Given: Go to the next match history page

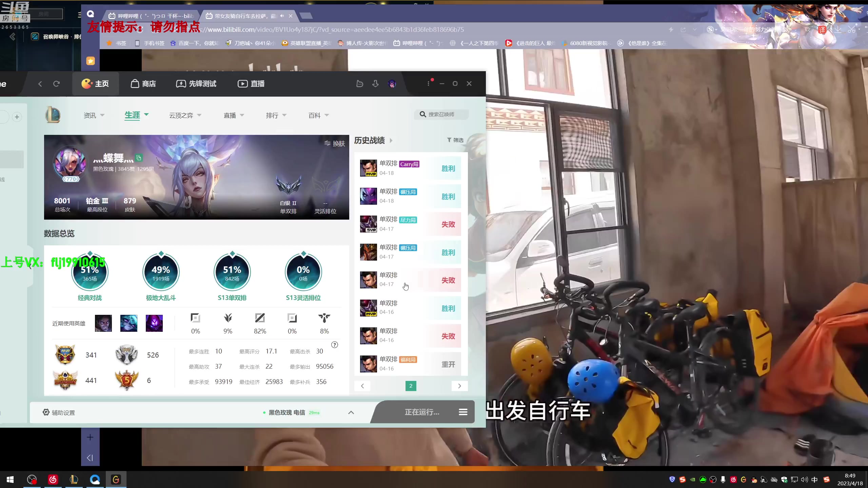Looking at the screenshot, I should [x=459, y=386].
